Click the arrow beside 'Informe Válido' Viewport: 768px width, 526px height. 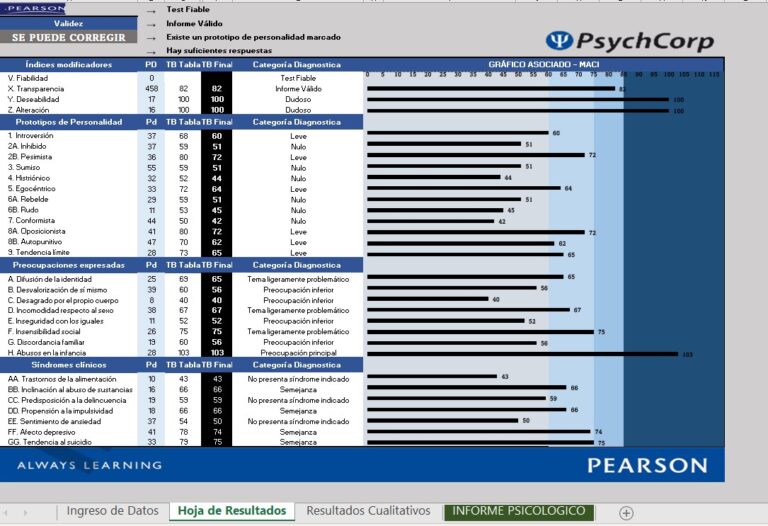tap(151, 23)
